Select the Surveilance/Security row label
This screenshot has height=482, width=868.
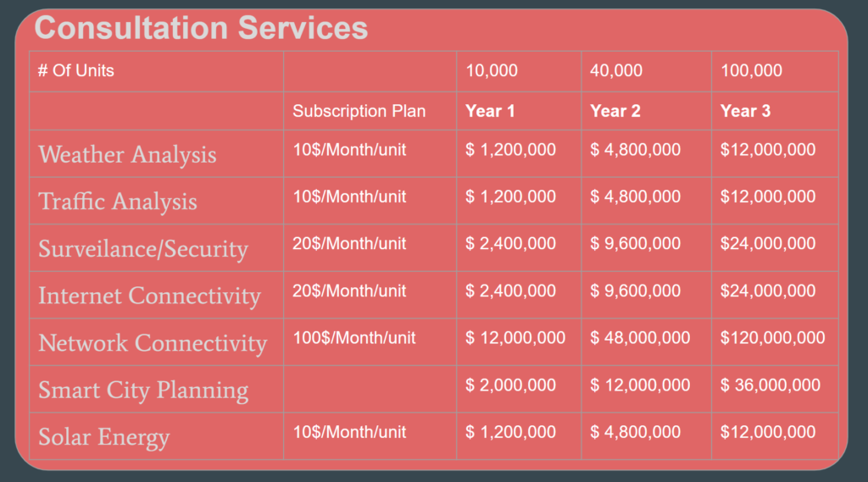point(142,249)
